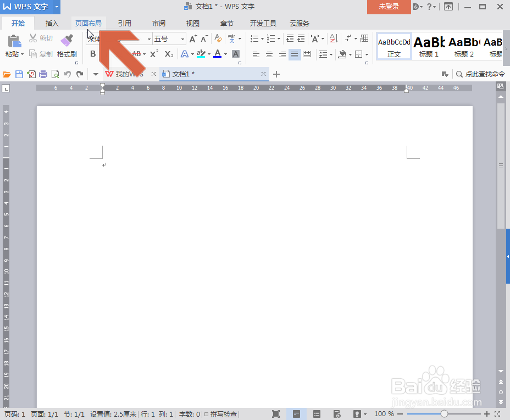
Task: Switch to the 审阅 tab
Action: (159, 24)
